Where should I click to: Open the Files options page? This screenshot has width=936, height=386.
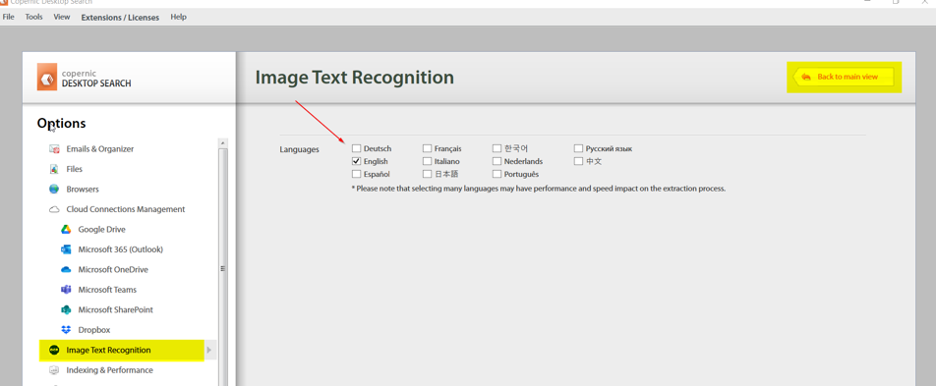click(74, 169)
